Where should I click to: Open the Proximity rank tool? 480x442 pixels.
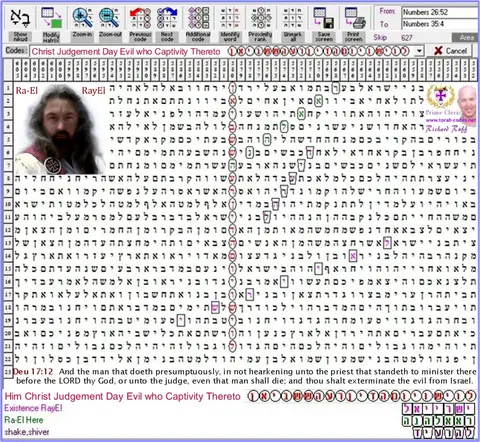260,18
